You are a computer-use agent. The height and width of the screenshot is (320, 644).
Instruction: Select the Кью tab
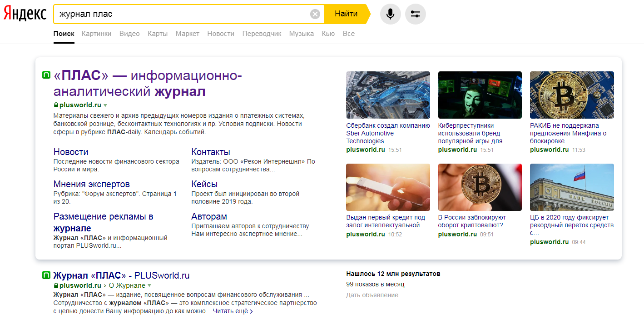click(328, 34)
